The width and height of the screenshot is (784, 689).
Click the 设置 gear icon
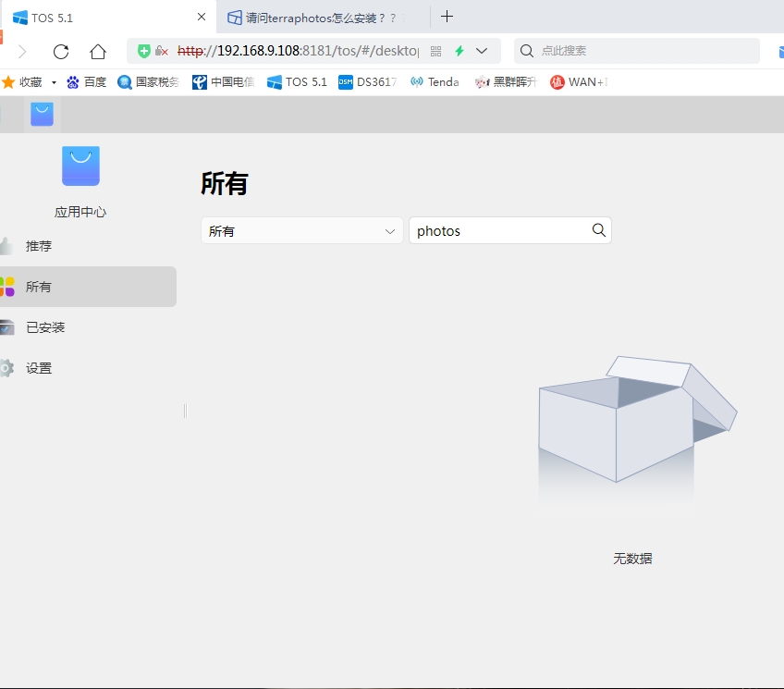[x=6, y=368]
